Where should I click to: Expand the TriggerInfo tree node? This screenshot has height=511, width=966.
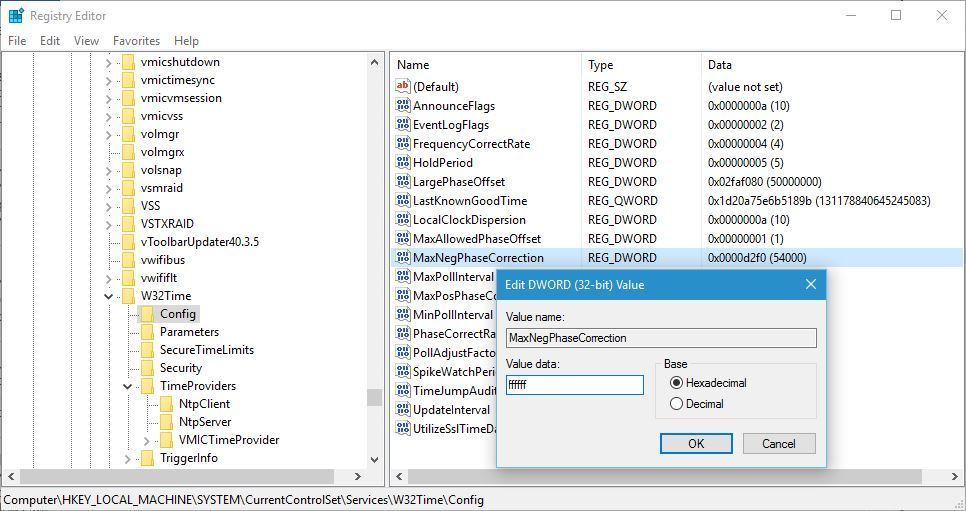[128, 458]
